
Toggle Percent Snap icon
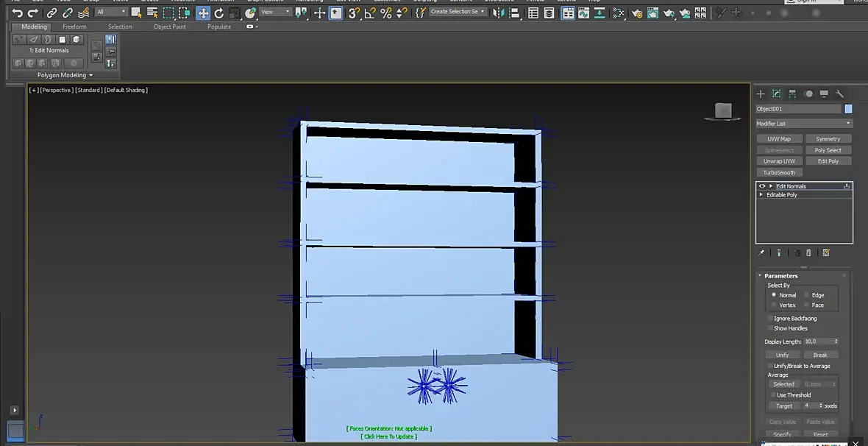coord(386,13)
